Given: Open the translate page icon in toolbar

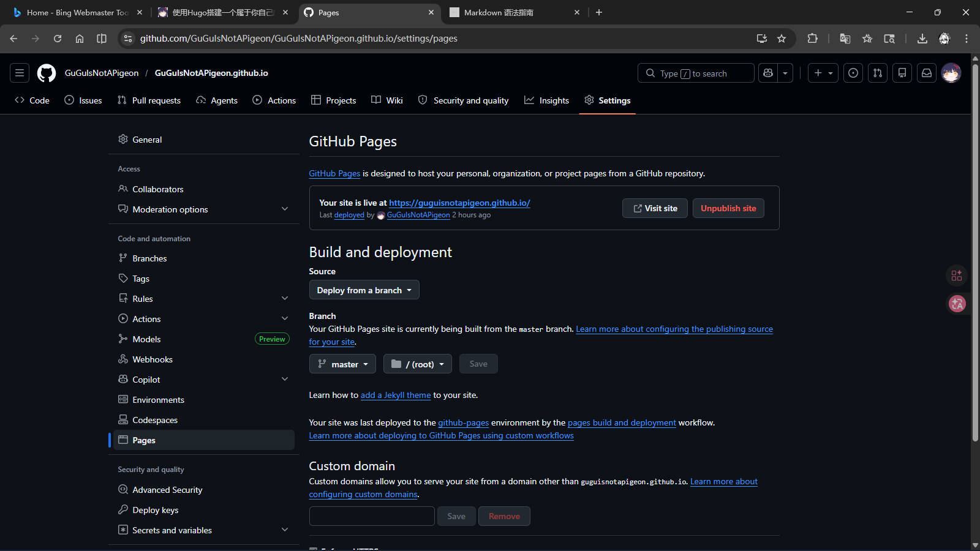Looking at the screenshot, I should pos(845,39).
